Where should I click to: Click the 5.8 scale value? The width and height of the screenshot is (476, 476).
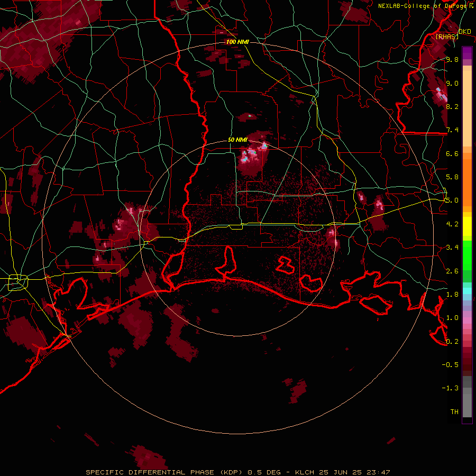452,177
